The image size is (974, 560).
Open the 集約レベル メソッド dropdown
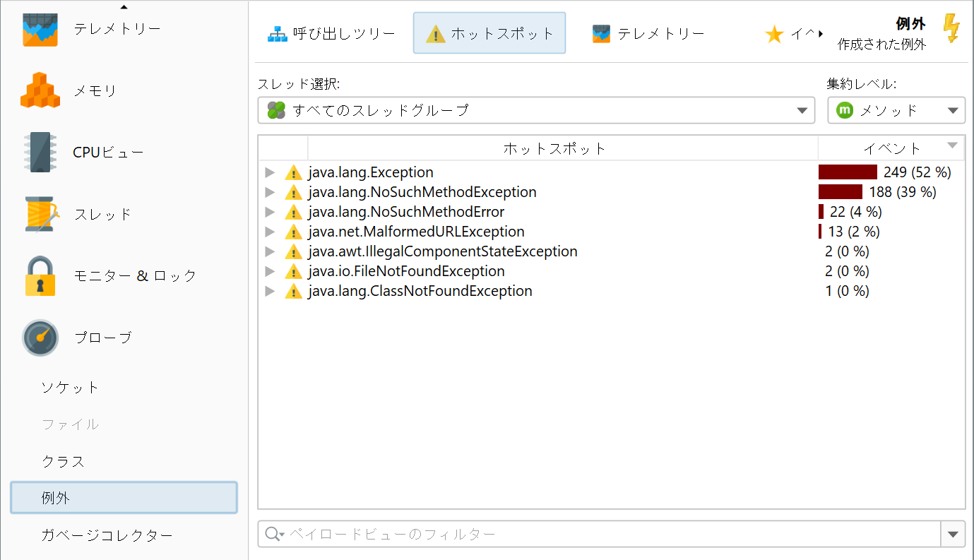click(x=896, y=110)
